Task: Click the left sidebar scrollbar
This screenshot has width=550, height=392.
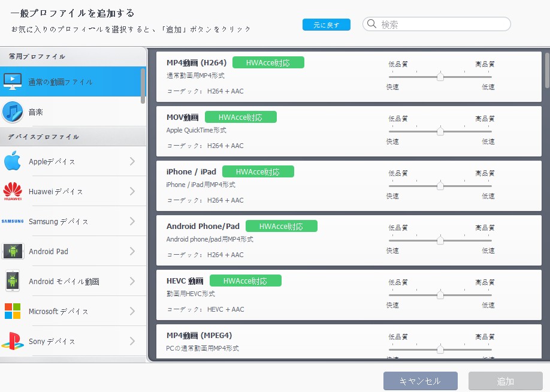Action: 143,86
